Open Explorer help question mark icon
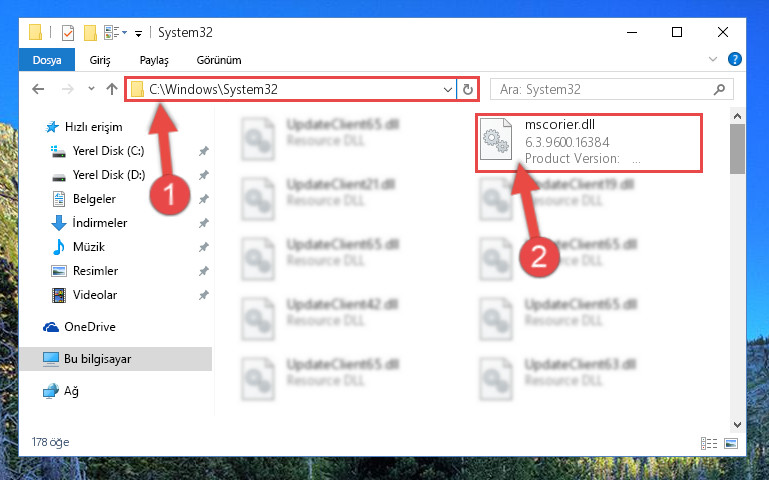Image resolution: width=769 pixels, height=480 pixels. click(734, 59)
